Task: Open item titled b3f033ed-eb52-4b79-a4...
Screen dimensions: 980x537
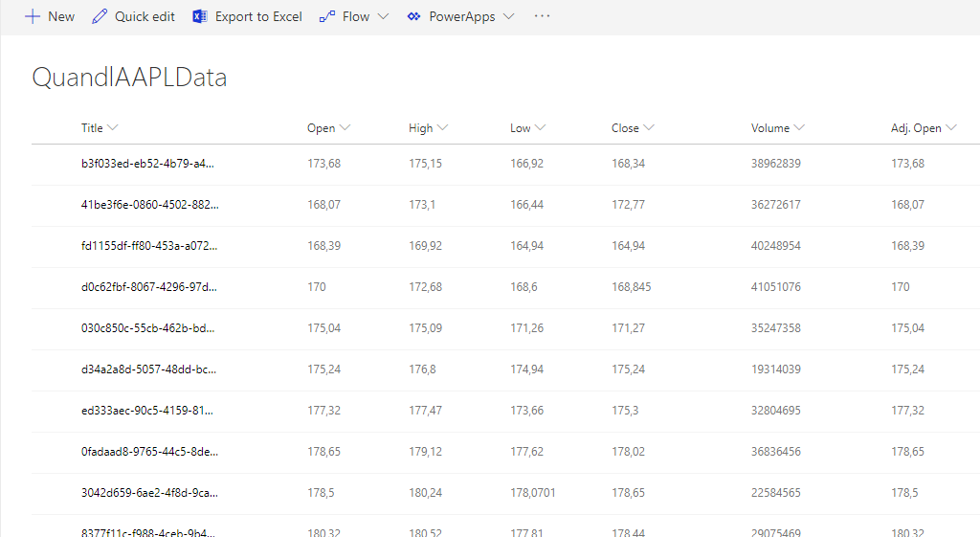Action: [x=148, y=164]
